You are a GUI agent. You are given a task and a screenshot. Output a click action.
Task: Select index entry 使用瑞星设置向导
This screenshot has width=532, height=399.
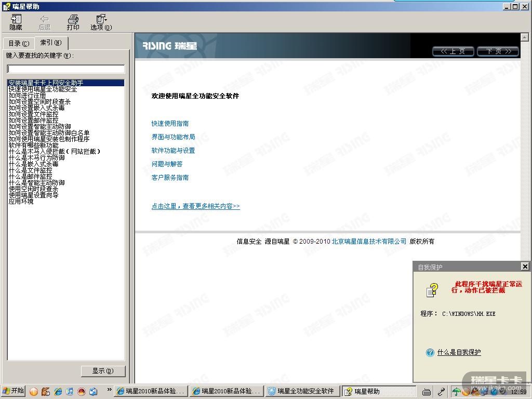pyautogui.click(x=33, y=195)
